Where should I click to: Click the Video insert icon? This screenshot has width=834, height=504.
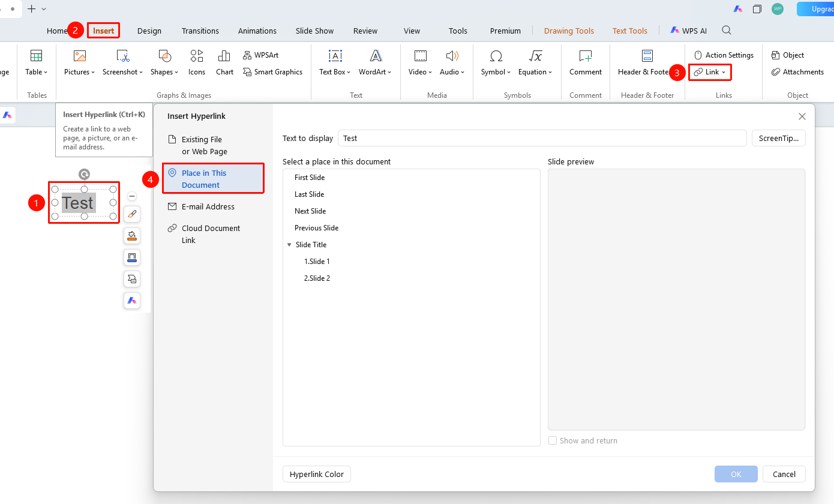pos(421,56)
